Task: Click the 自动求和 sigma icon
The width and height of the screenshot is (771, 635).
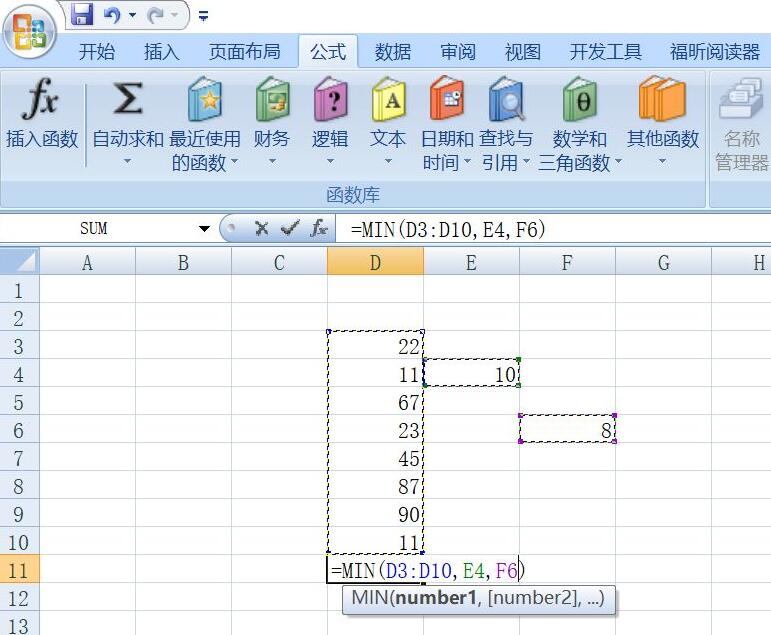Action: [128, 98]
